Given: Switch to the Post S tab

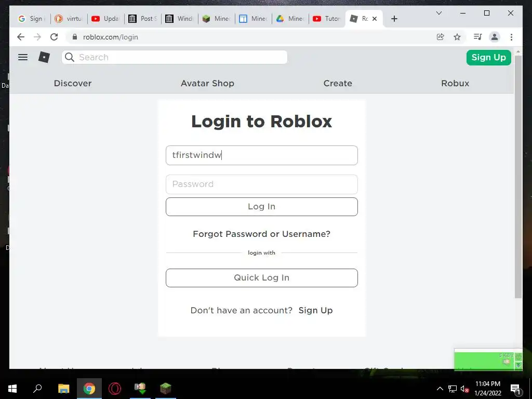Looking at the screenshot, I should point(142,19).
